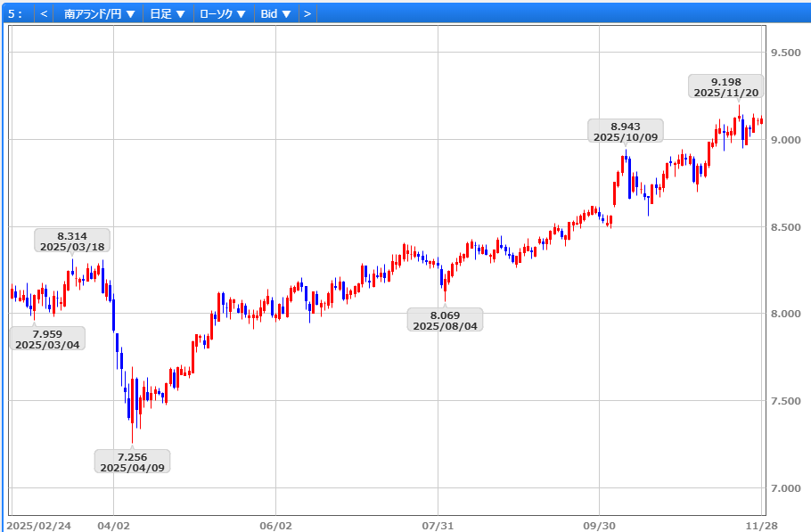Click the 7.959 label dated 2025/03/04
Screen dimensions: 811x532
click(x=47, y=339)
